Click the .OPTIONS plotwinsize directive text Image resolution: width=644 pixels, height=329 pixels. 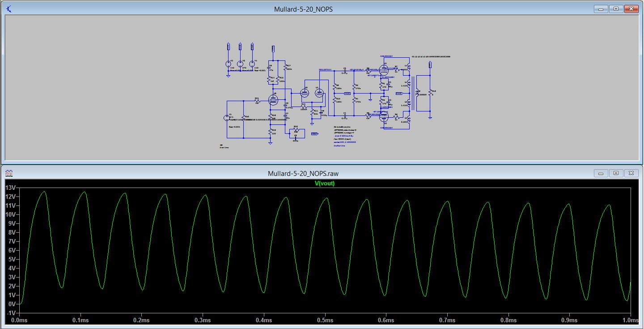coord(345,130)
